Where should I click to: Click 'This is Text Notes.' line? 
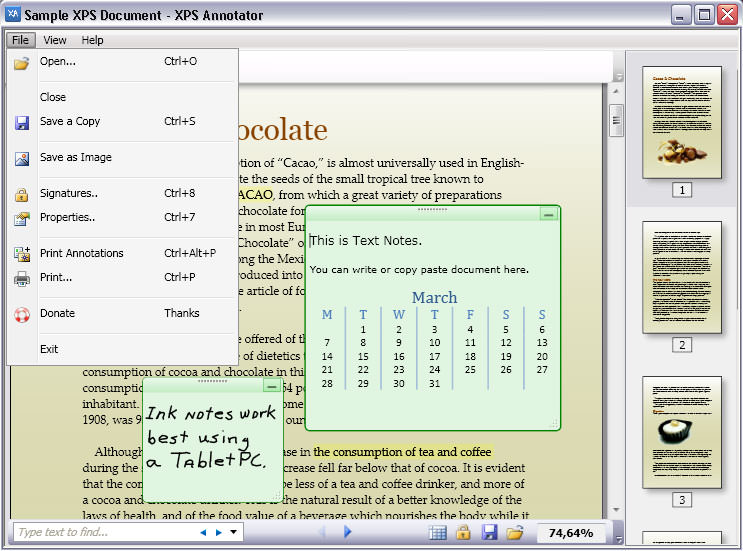tap(365, 241)
